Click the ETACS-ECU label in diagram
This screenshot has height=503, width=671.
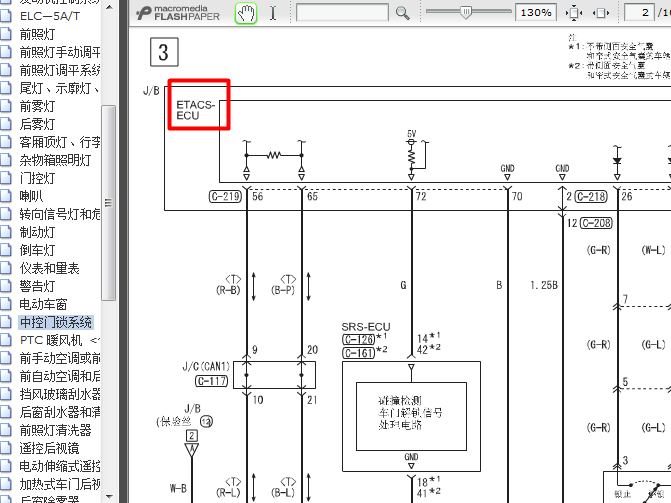(x=195, y=110)
